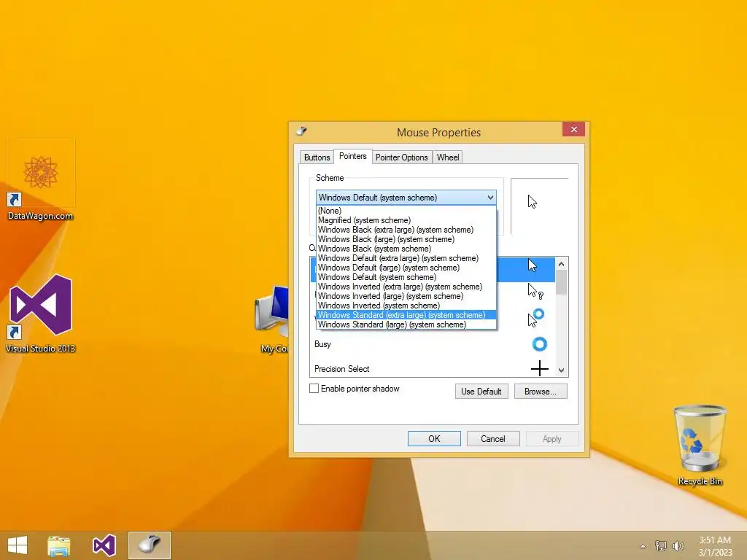Select the Recycle Bin desktop icon
This screenshot has width=747, height=560.
[x=700, y=446]
